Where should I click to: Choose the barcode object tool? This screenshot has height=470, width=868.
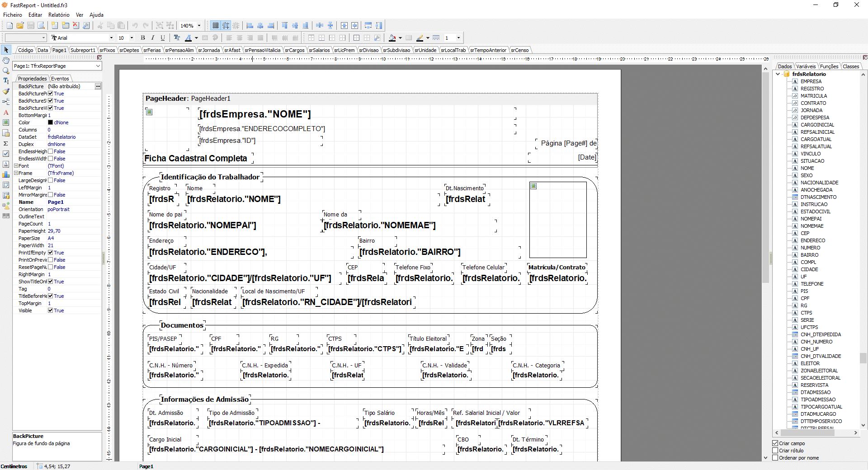[6, 216]
